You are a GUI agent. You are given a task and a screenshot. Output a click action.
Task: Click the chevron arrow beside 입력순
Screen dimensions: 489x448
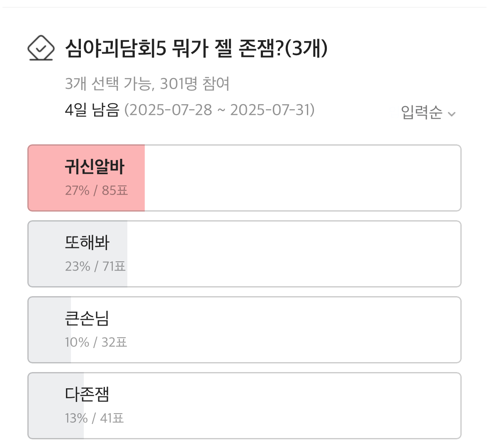(x=452, y=114)
